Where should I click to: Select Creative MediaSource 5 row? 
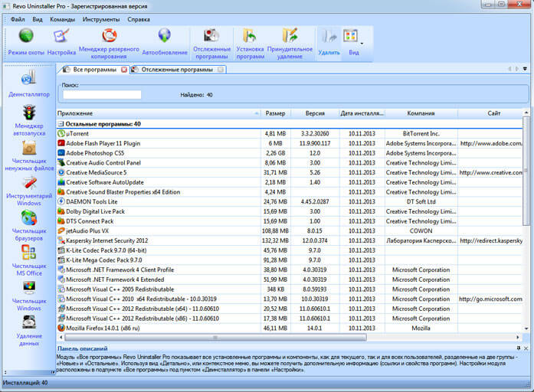click(290, 172)
